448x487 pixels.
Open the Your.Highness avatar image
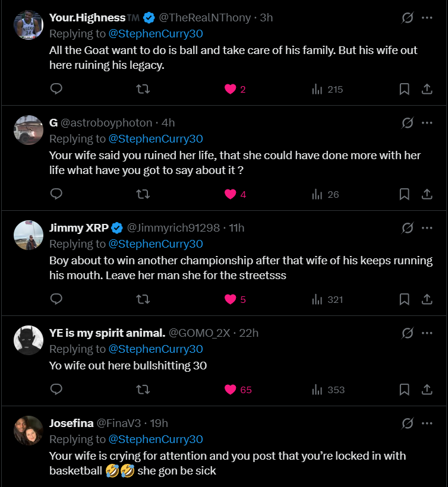[x=29, y=25]
